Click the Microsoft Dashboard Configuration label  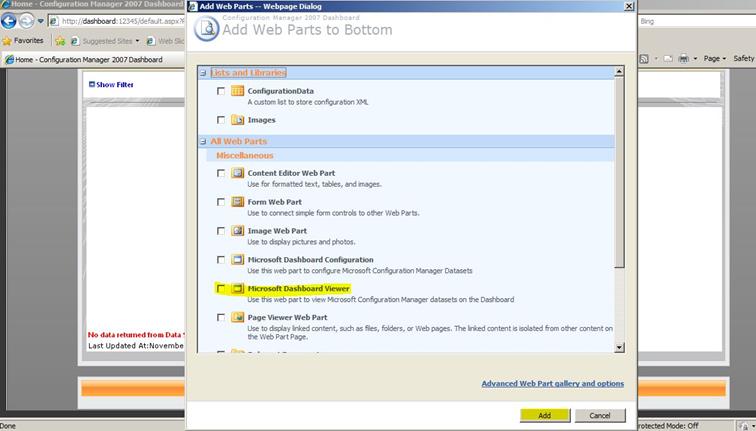point(310,259)
